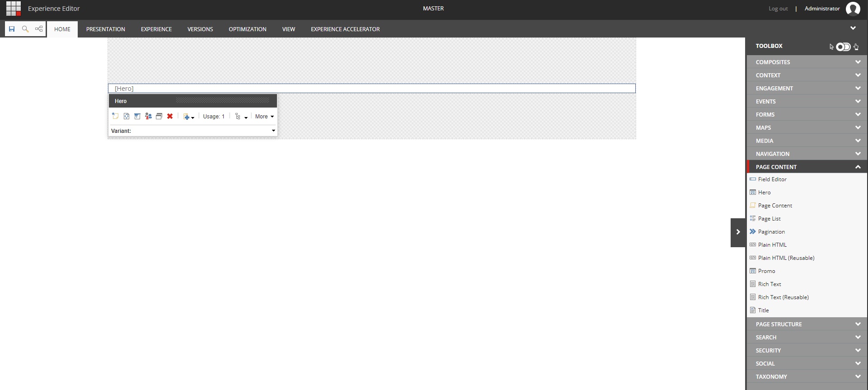This screenshot has height=390, width=868.
Task: Open the Experience ribbon tab
Action: tap(156, 29)
